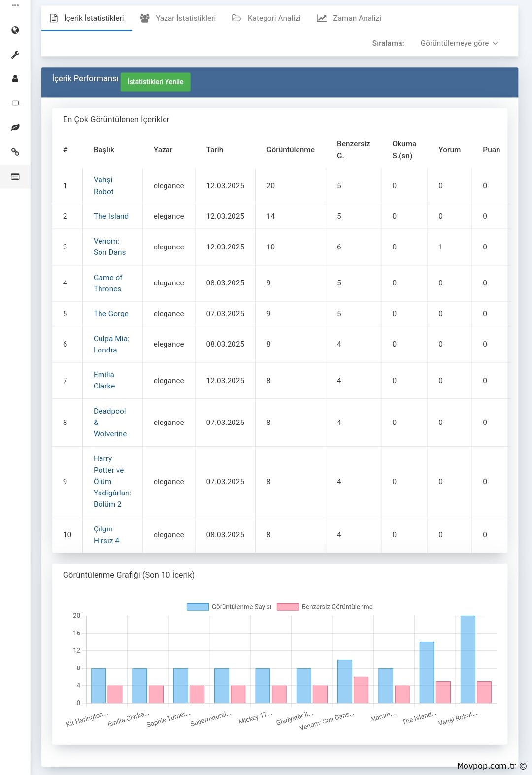Open the Venom: Son Dans link
The width and height of the screenshot is (532, 775).
[109, 247]
